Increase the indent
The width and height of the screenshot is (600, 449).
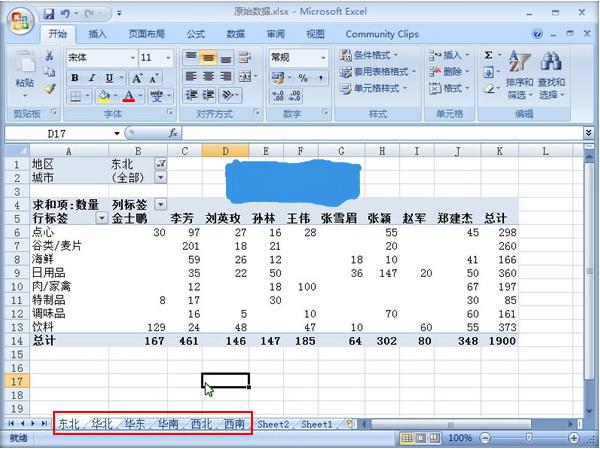coord(208,95)
